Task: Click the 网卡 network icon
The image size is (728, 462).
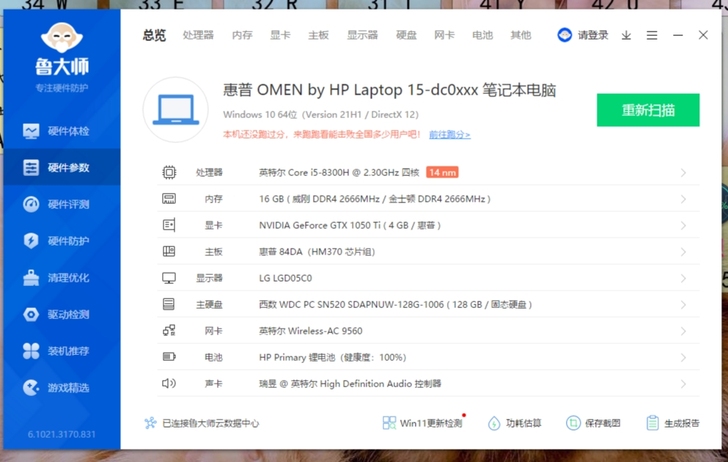Action: click(x=169, y=331)
